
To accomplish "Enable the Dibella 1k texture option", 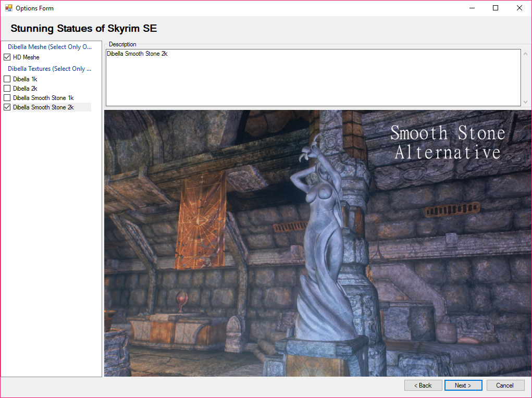I will pos(7,79).
